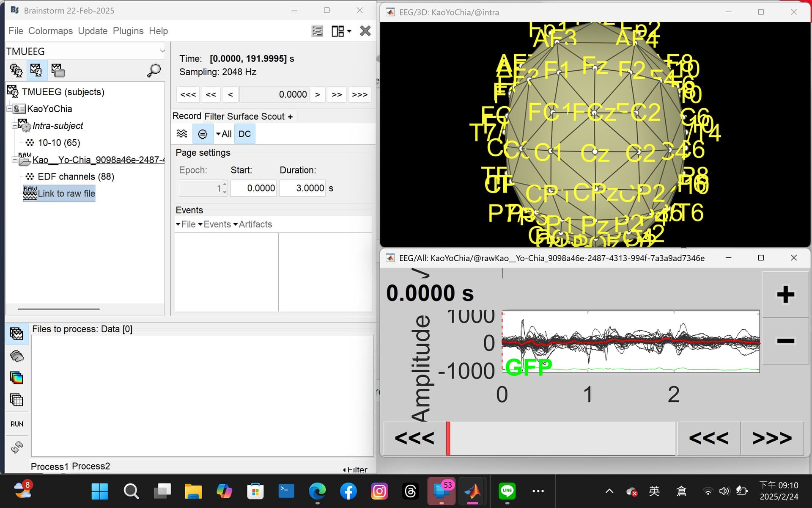Click the >> time step button

pos(337,94)
